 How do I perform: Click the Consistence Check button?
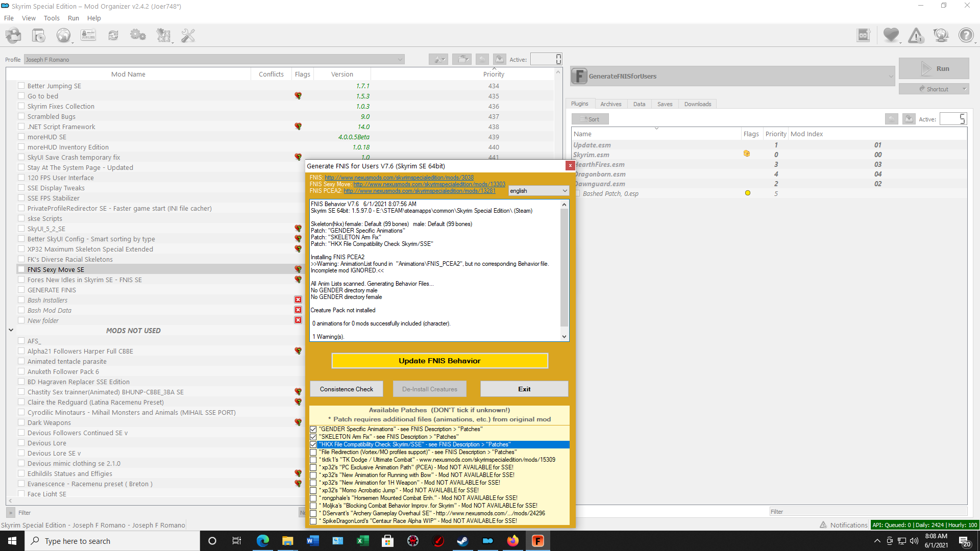[x=347, y=389]
